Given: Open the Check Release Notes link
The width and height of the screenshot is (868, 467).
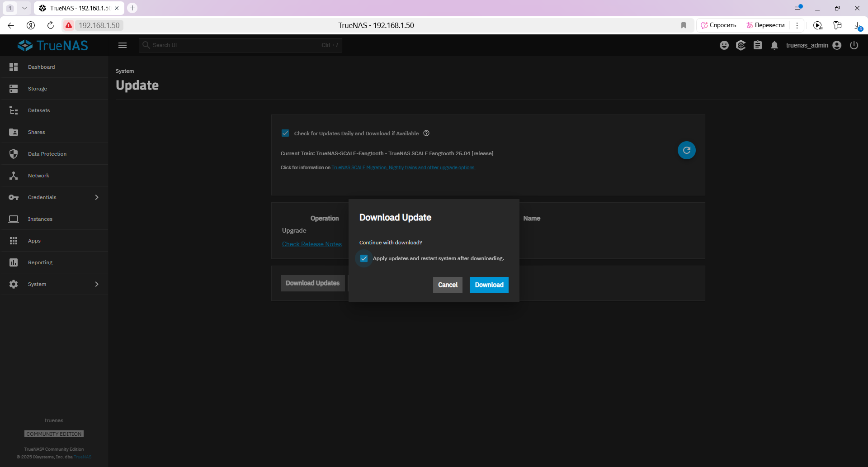Looking at the screenshot, I should 312,244.
